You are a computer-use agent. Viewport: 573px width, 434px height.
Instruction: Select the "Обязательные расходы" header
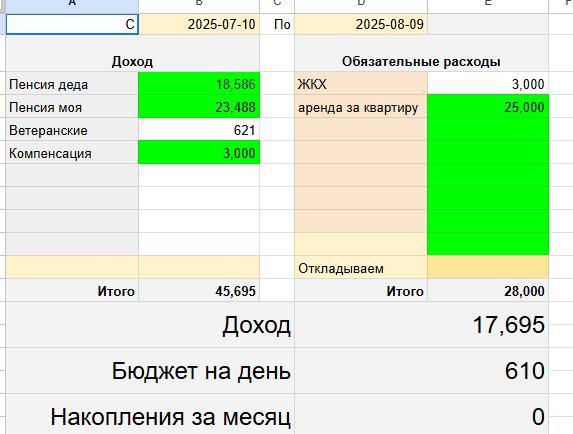(421, 53)
